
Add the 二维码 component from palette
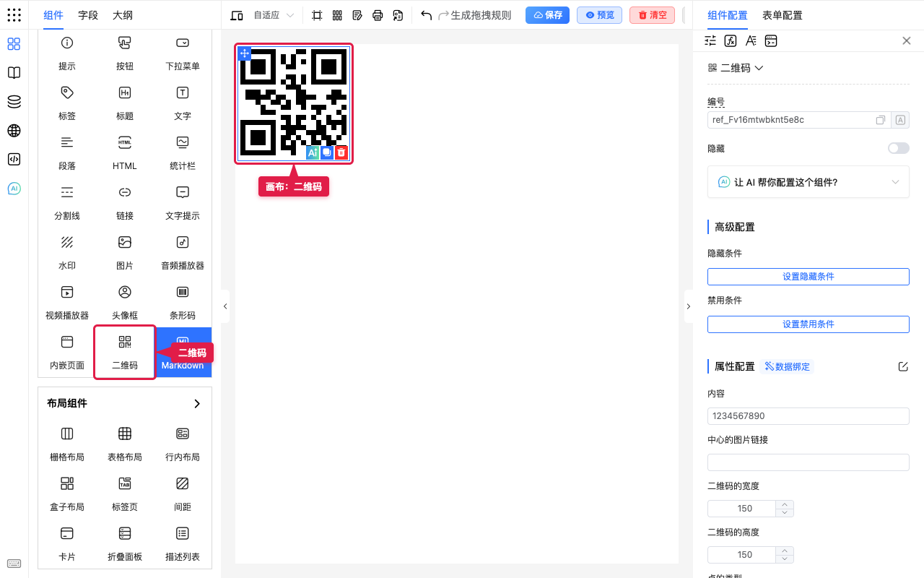click(x=125, y=352)
